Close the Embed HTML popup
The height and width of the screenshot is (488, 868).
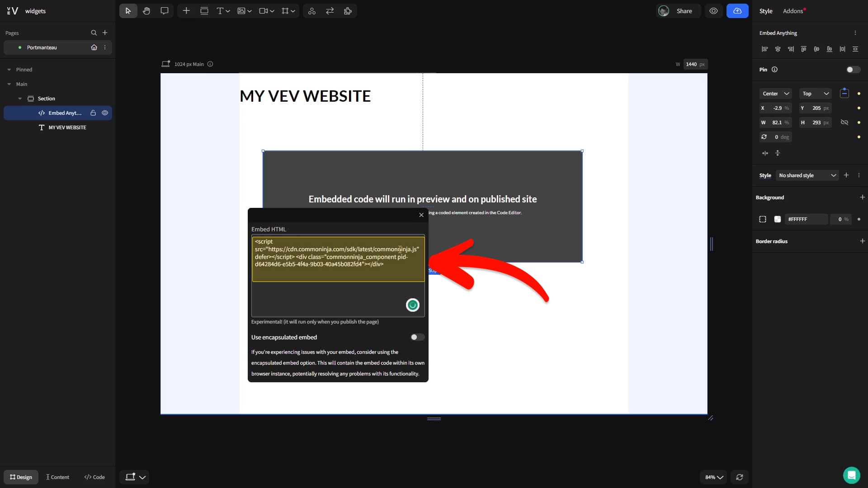[421, 215]
